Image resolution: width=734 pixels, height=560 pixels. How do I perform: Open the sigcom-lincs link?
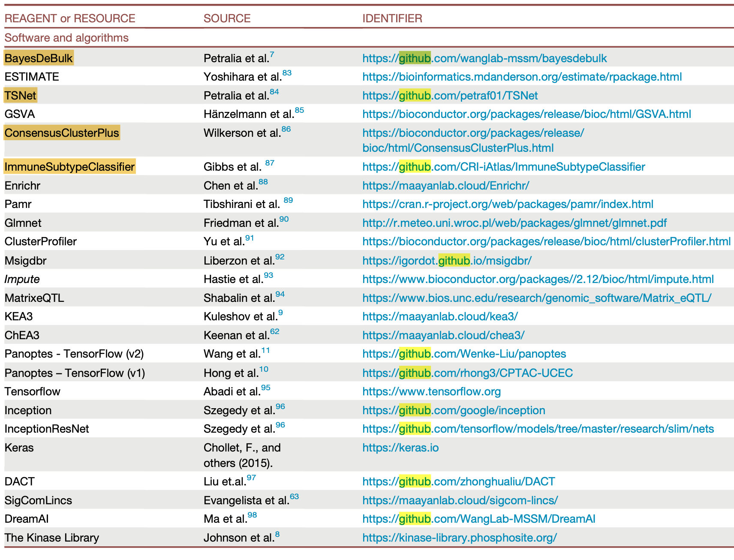(460, 500)
